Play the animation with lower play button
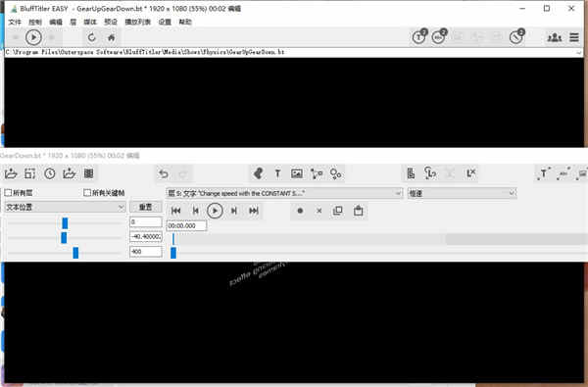Image resolution: width=588 pixels, height=387 pixels. coord(215,211)
